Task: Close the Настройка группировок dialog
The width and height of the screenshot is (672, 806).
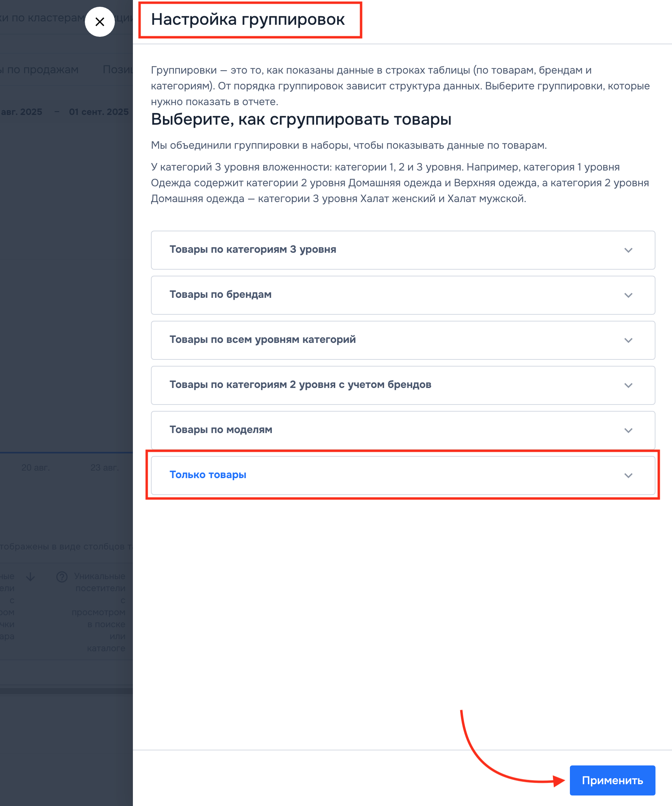Action: coord(99,22)
